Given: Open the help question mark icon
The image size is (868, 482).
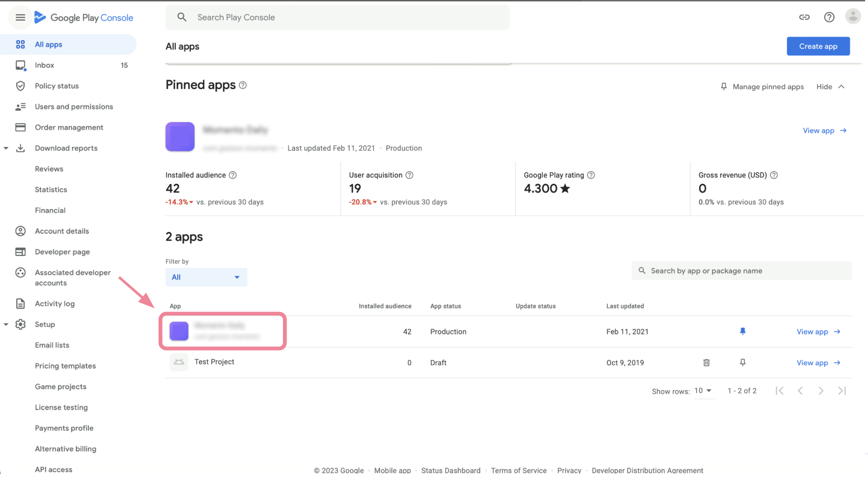Looking at the screenshot, I should [x=829, y=17].
